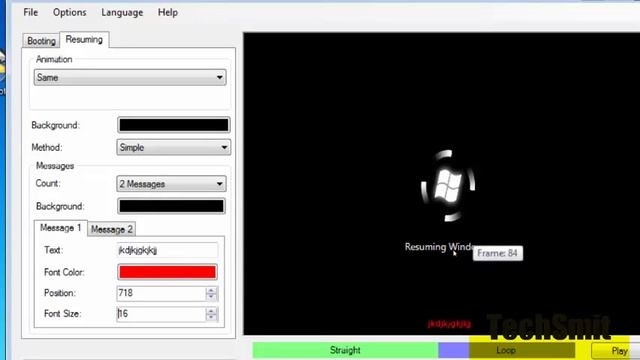640x360 pixels.
Task: Open the red Font Color swatch
Action: pos(167,272)
